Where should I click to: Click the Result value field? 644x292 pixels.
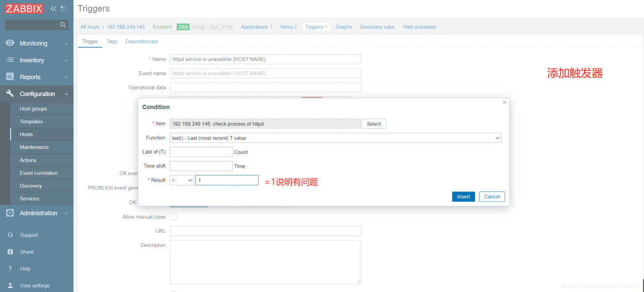[x=227, y=180]
